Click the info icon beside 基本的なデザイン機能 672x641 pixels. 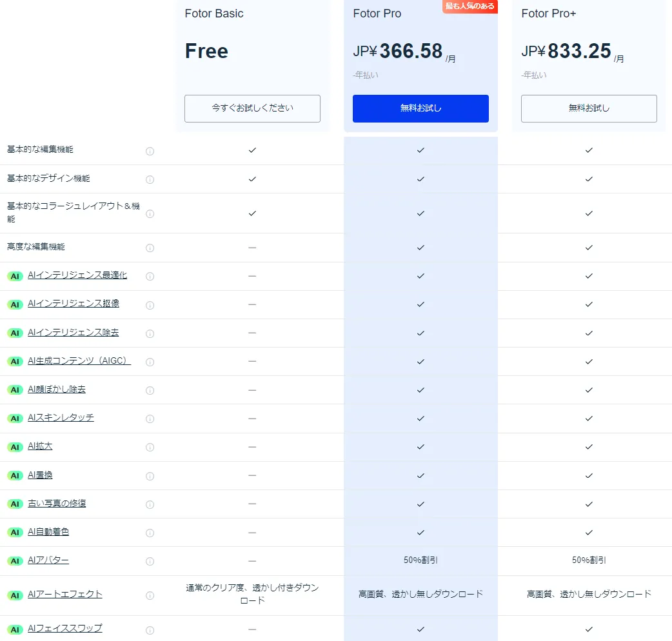pos(150,179)
